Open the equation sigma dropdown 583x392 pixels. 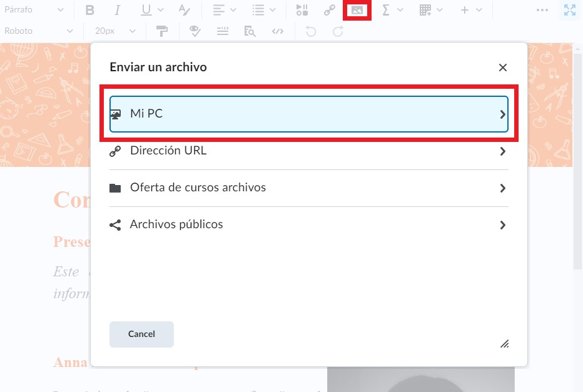pyautogui.click(x=392, y=10)
